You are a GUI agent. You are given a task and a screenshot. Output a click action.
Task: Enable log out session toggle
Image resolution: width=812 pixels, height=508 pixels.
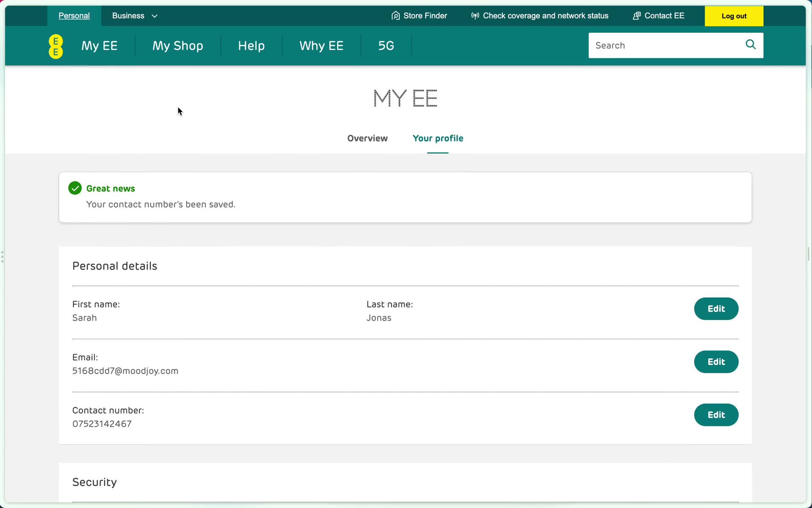[734, 16]
